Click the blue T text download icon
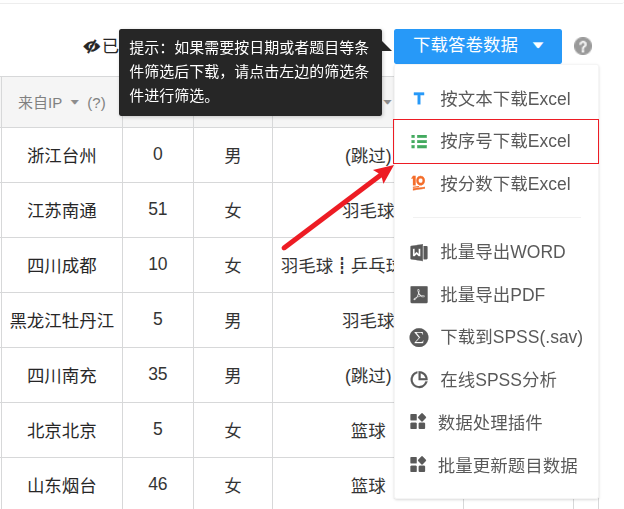 (419, 98)
